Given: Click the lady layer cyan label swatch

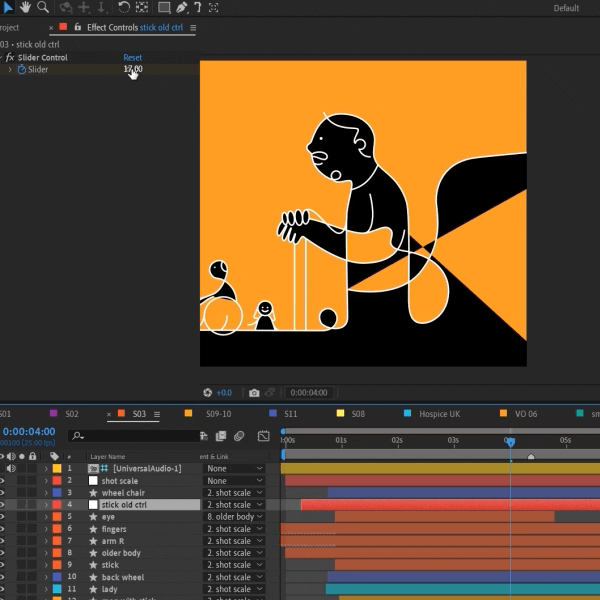Looking at the screenshot, I should click(x=57, y=589).
